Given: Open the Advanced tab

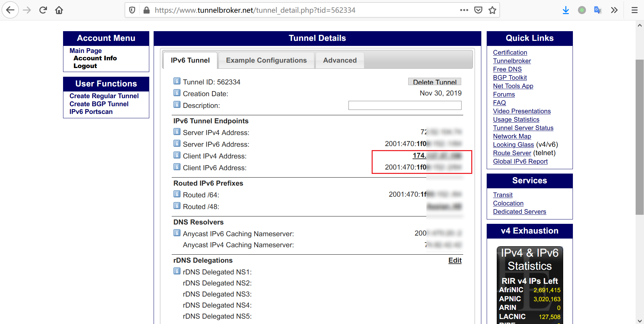Looking at the screenshot, I should (340, 60).
